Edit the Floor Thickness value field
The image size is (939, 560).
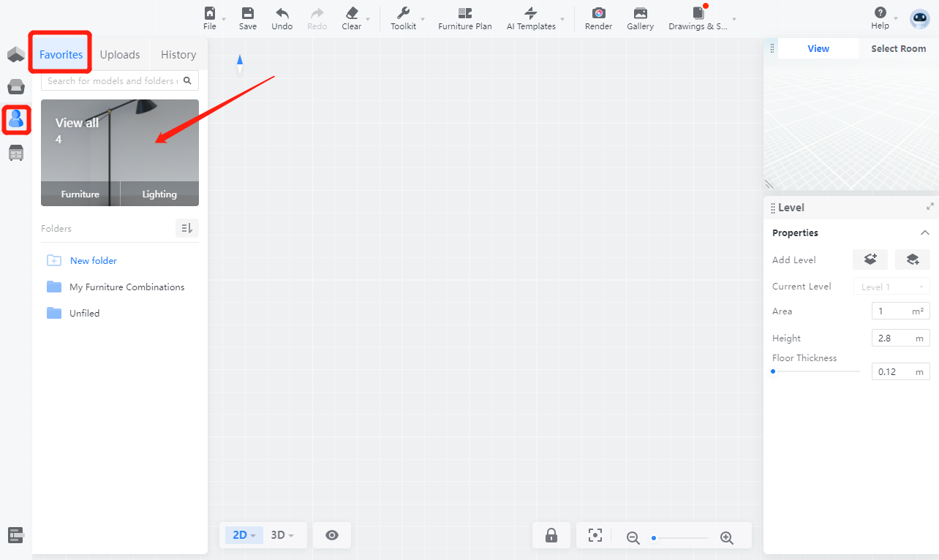tap(901, 371)
